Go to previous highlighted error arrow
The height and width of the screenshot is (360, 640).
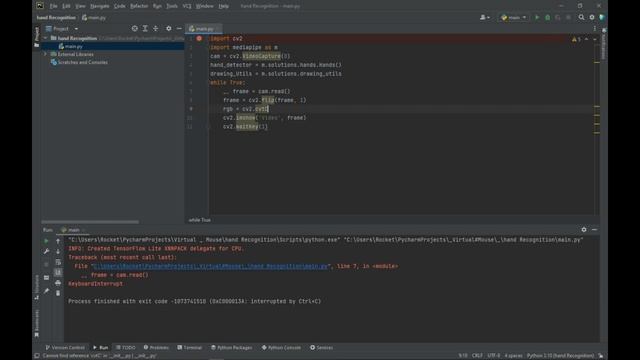click(x=587, y=39)
